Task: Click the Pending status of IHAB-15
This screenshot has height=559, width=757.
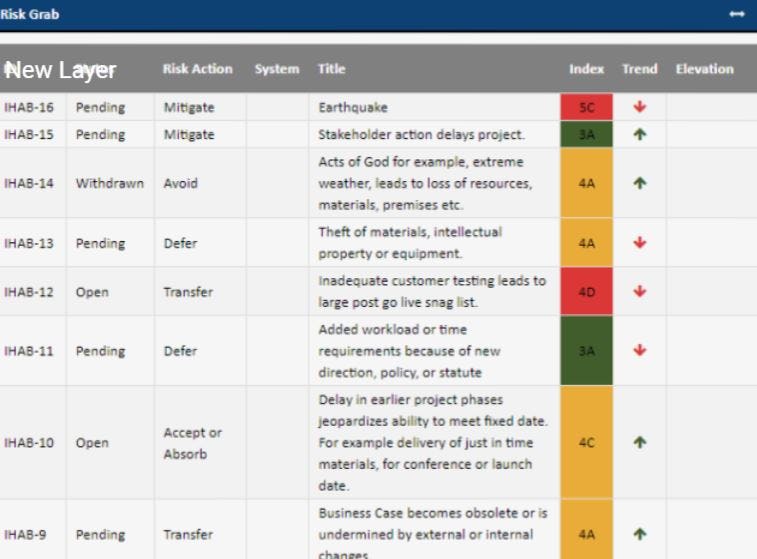Action: click(100, 135)
